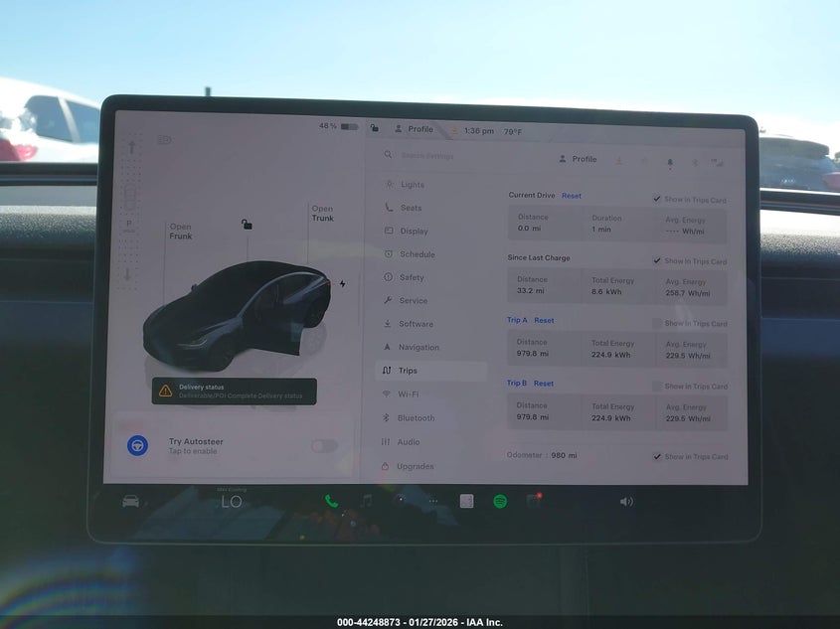The height and width of the screenshot is (629, 840).
Task: Open Bluetooth settings
Action: (413, 417)
